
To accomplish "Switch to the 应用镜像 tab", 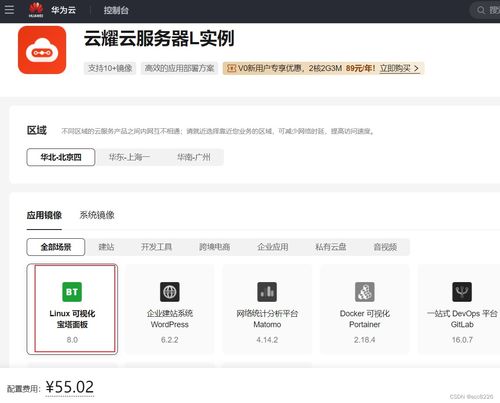I will tap(44, 215).
